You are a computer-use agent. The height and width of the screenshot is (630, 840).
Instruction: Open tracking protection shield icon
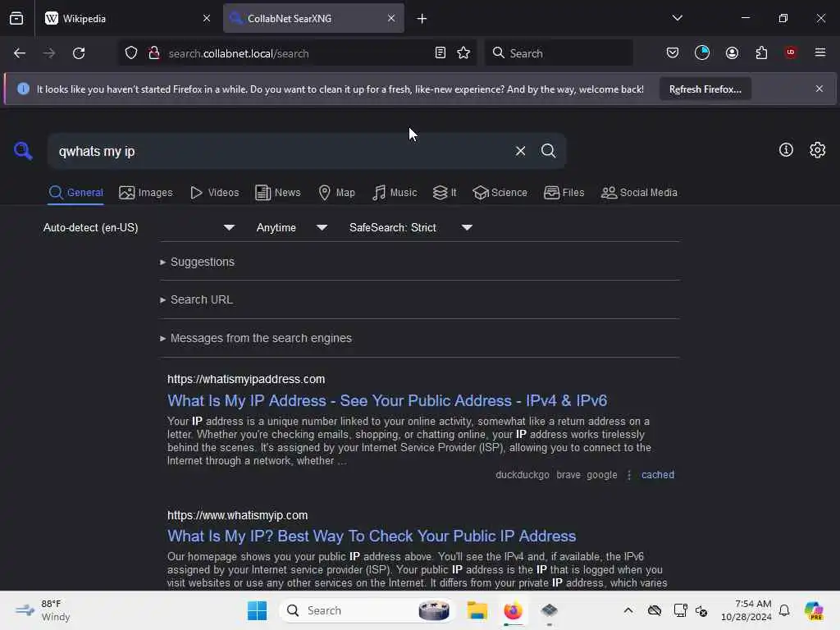131,53
